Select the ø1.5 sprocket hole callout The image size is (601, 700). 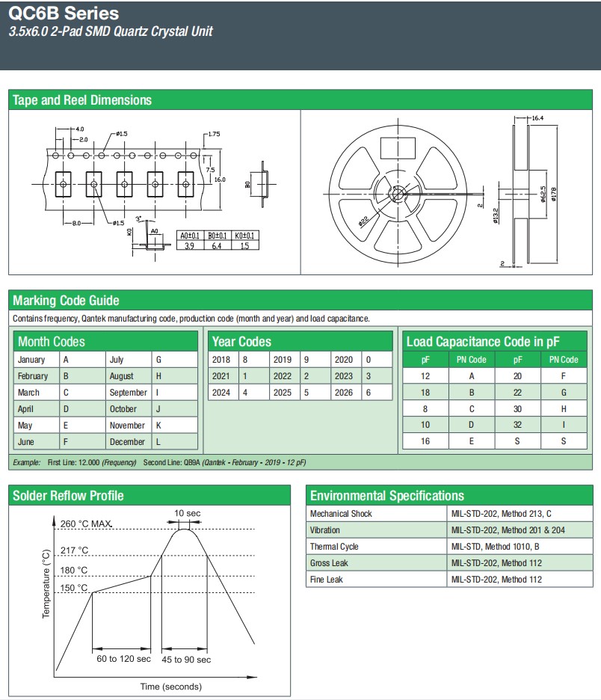coord(121,134)
